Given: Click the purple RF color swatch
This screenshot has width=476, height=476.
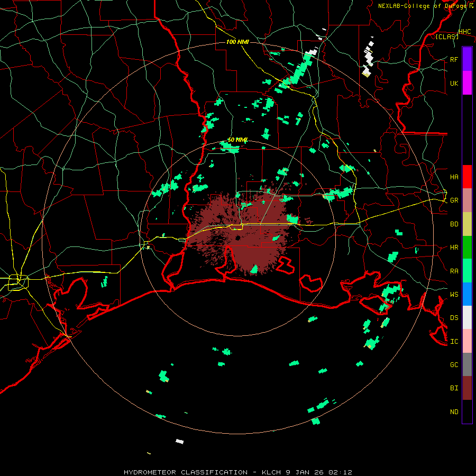Looking at the screenshot, I should (467, 59).
